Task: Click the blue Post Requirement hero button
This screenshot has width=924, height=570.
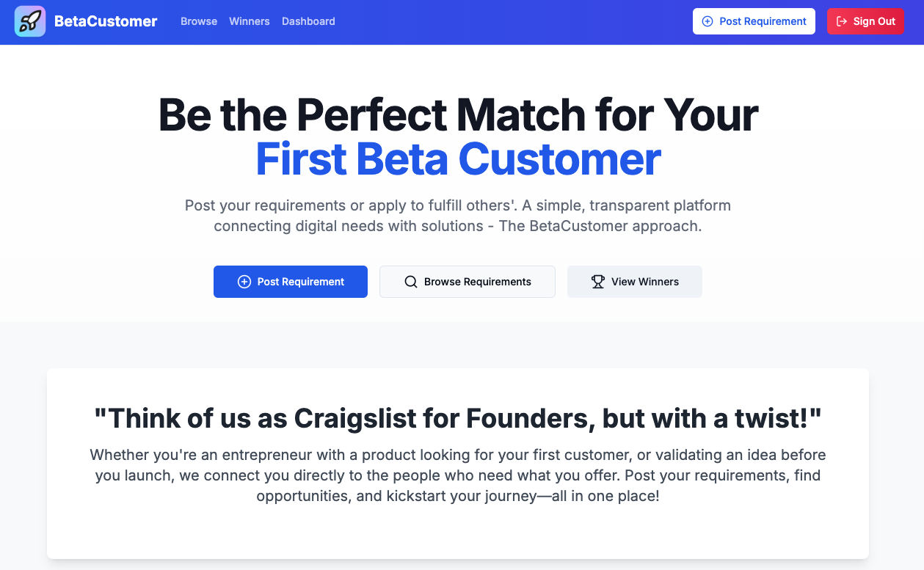Action: pyautogui.click(x=291, y=282)
